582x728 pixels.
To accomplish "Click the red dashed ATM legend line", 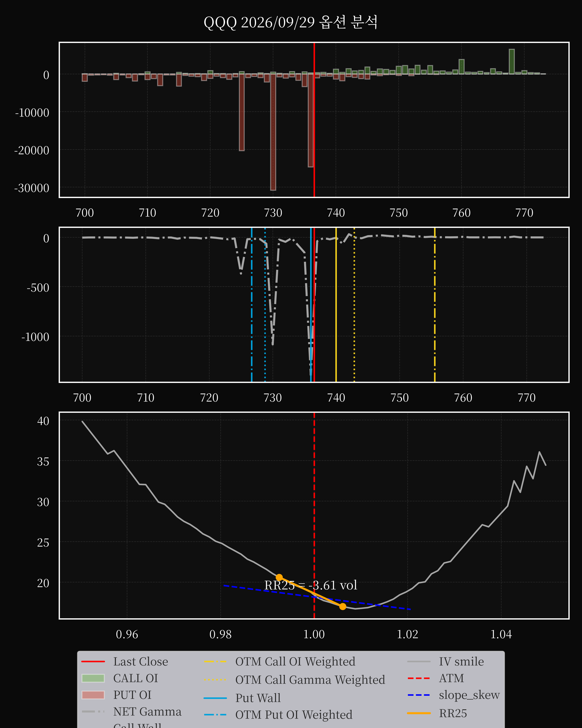I will pos(419,678).
